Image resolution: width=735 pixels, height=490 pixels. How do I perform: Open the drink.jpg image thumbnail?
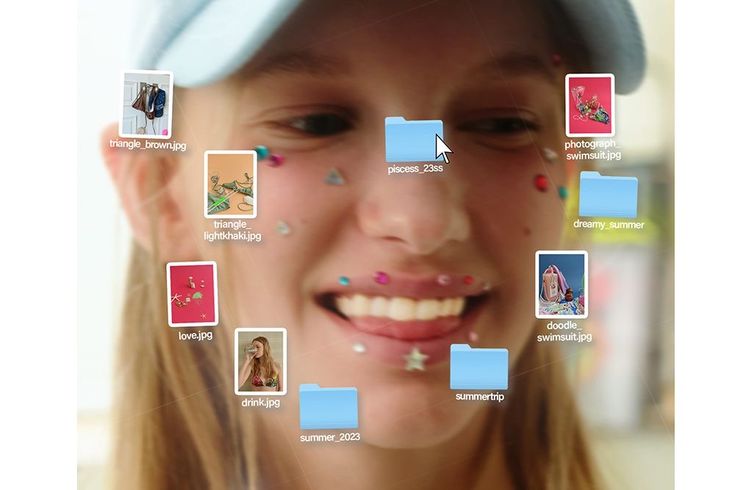261,362
